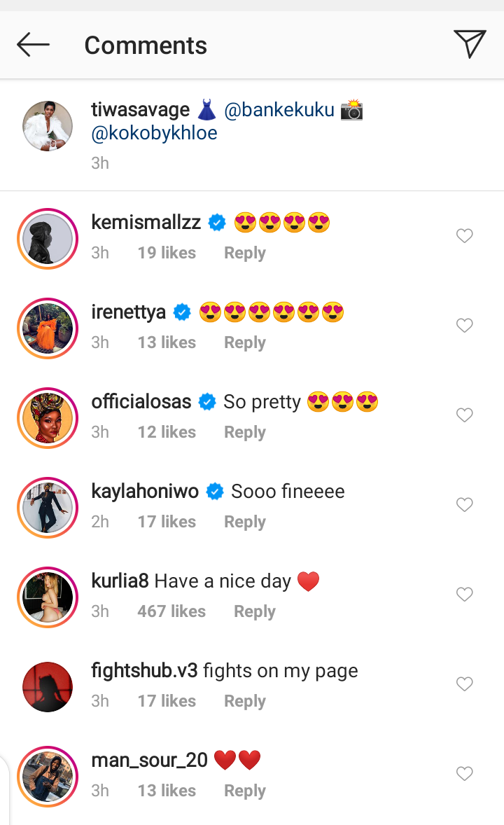
Task: Like irenettya's comment with heart
Action: pos(465,326)
